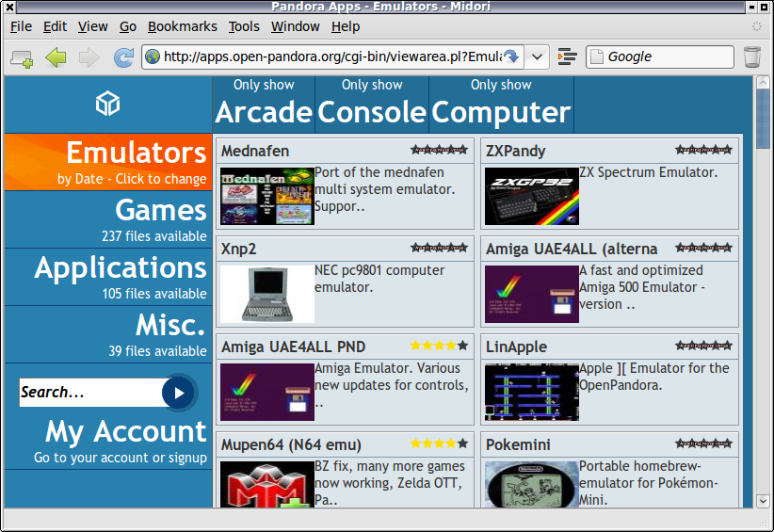Image resolution: width=774 pixels, height=532 pixels.
Task: Open ZXPandy emulator title
Action: pos(515,151)
